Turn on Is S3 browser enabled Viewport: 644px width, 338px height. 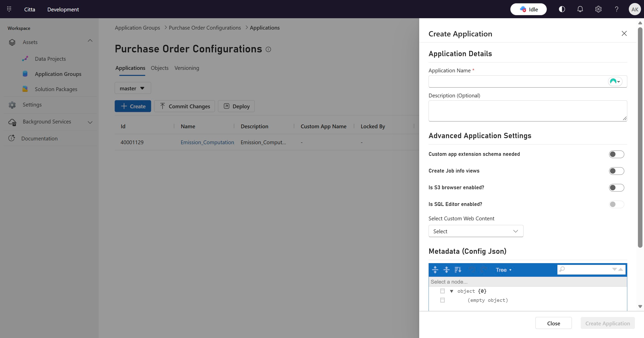tap(616, 188)
